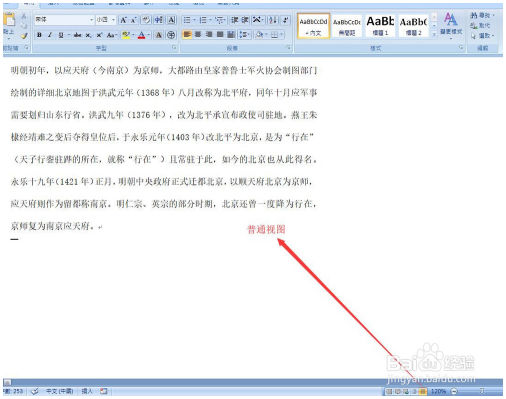Select the 標題 1 heading style

[380, 25]
